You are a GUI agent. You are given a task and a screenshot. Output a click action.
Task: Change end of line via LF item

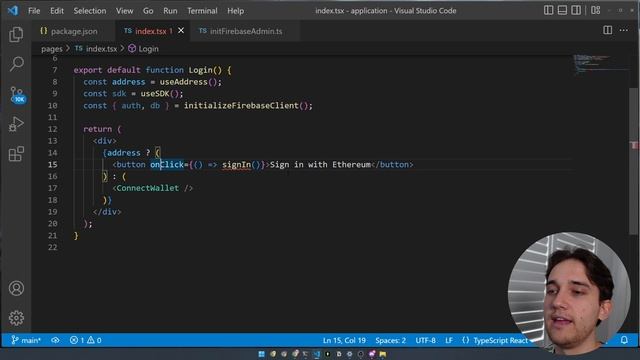point(449,340)
